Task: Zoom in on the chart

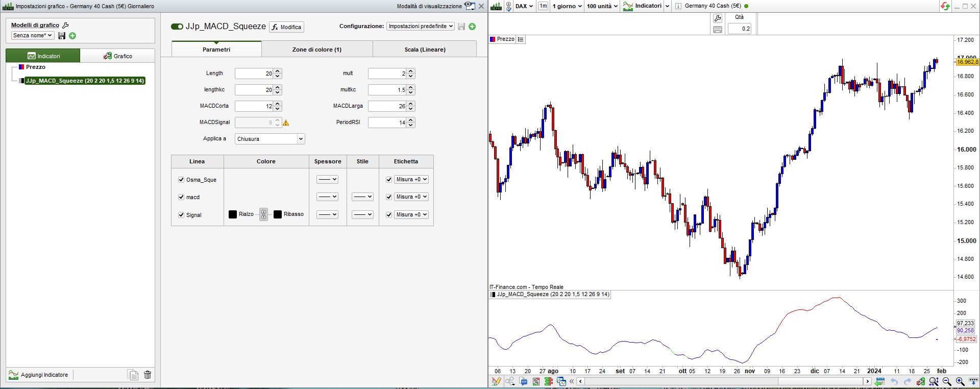Action: 960,381
